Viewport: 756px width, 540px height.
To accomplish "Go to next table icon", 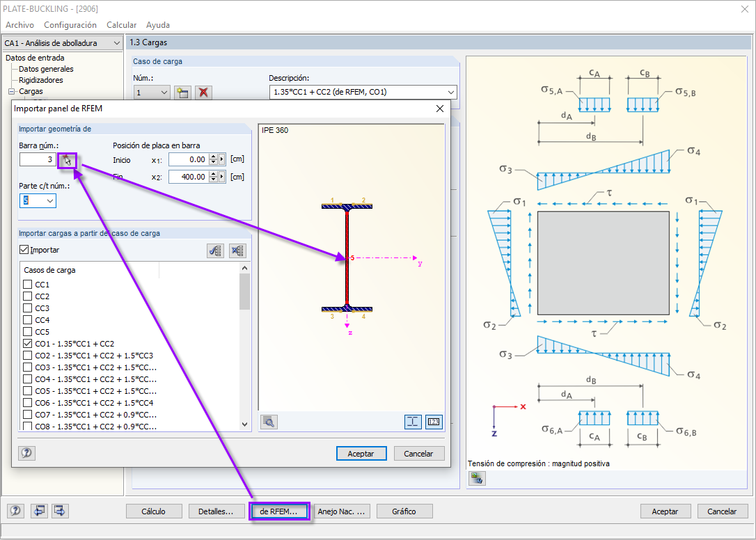I will point(60,511).
